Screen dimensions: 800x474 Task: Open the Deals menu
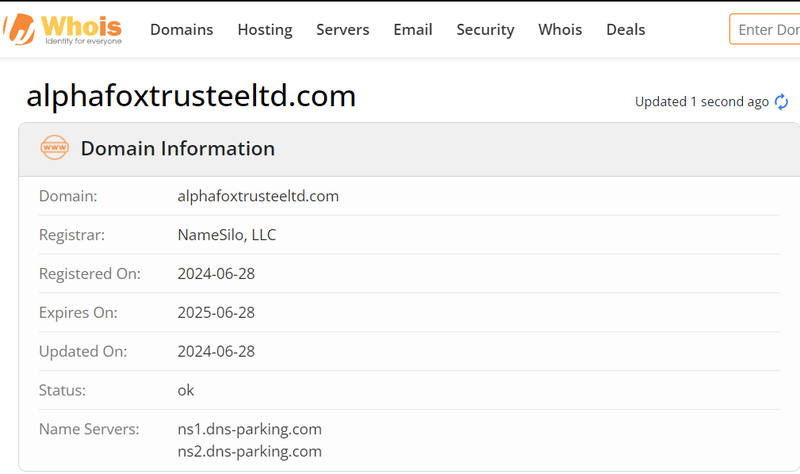tap(626, 30)
